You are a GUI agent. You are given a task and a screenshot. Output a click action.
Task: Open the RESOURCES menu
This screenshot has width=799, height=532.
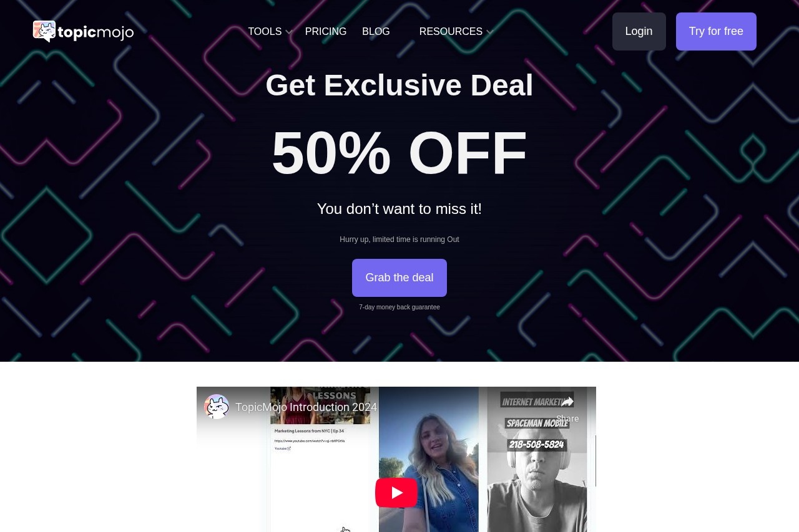[451, 32]
